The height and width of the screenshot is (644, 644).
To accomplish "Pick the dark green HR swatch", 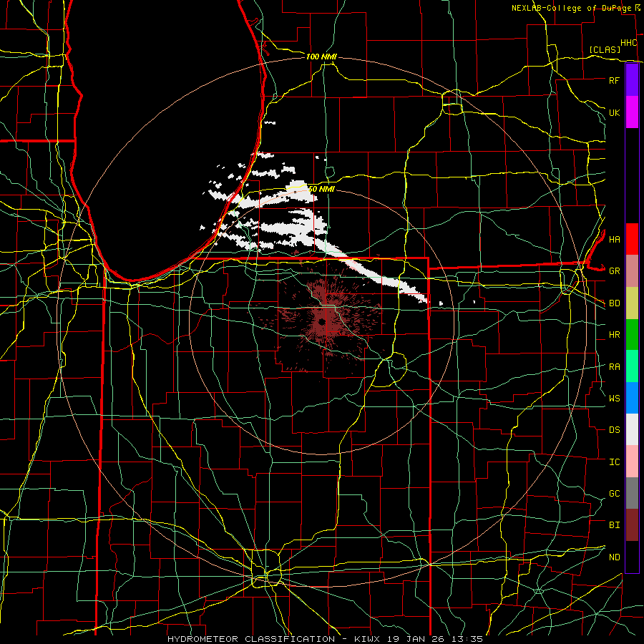I will [632, 335].
